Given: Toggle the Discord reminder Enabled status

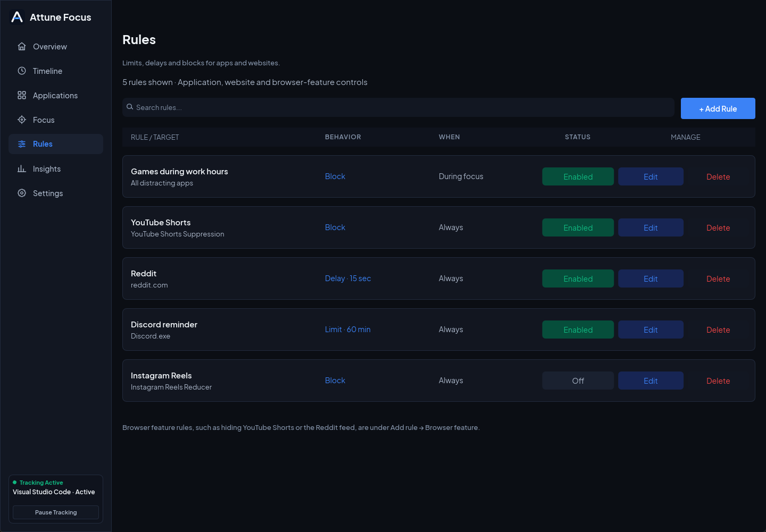Looking at the screenshot, I should point(578,330).
